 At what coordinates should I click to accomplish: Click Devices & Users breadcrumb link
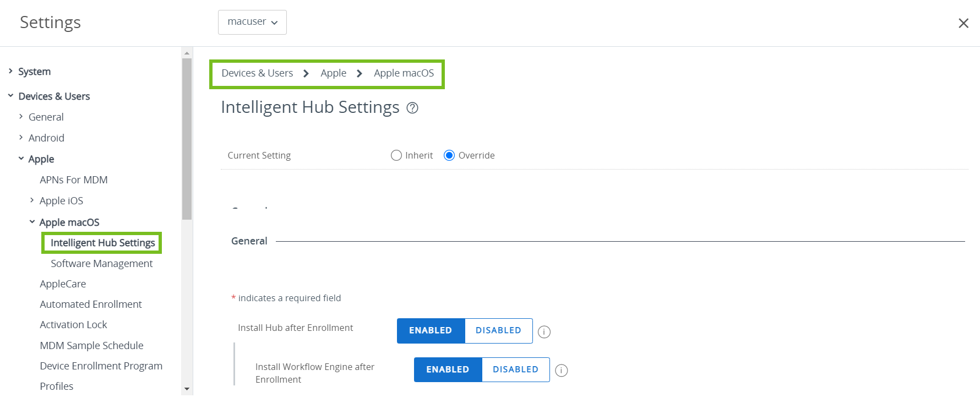click(257, 73)
